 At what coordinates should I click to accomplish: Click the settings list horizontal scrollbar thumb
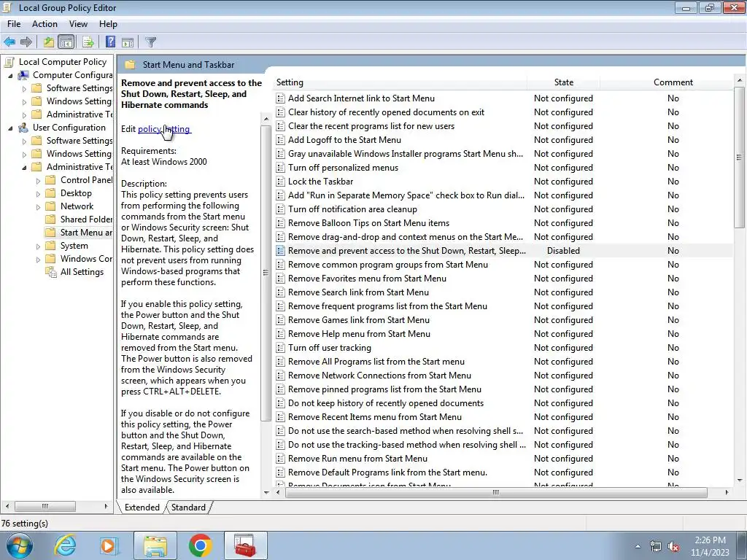(x=496, y=492)
